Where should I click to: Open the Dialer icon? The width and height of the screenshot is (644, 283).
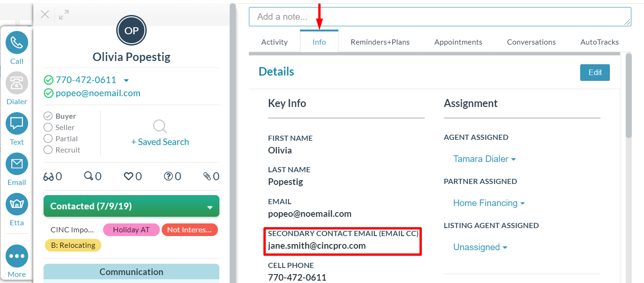pyautogui.click(x=17, y=83)
